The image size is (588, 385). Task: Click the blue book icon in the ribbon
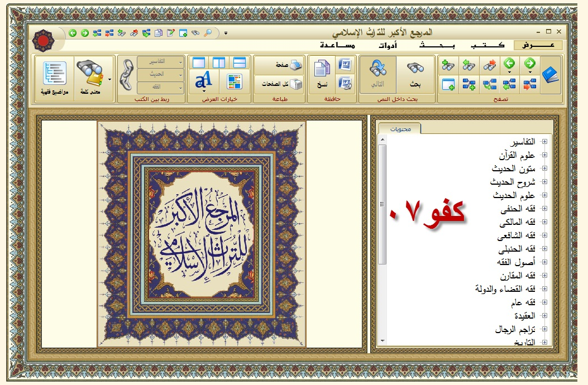tap(550, 75)
